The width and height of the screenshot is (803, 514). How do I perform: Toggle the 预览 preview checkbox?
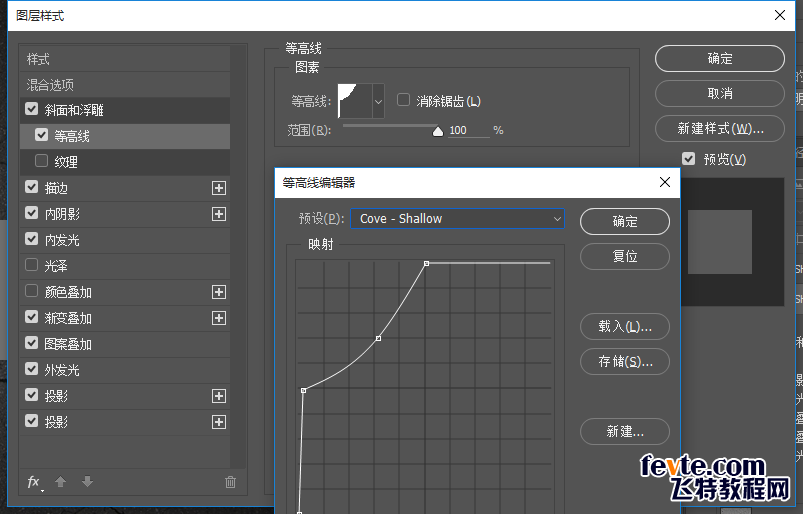point(688,159)
